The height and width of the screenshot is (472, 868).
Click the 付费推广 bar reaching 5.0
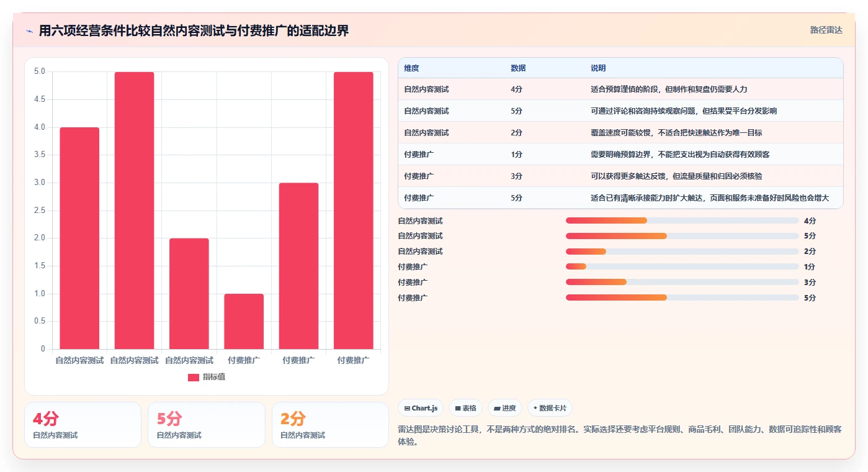[x=354, y=211]
